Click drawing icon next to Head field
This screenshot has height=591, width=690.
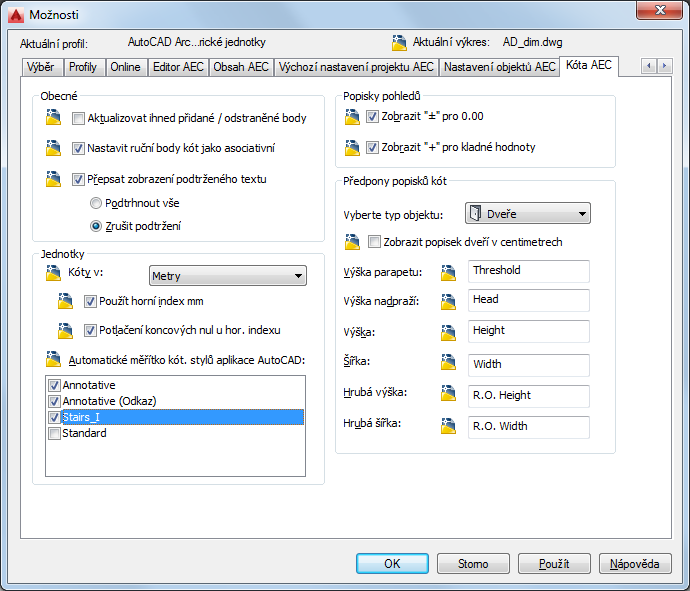[x=448, y=301]
